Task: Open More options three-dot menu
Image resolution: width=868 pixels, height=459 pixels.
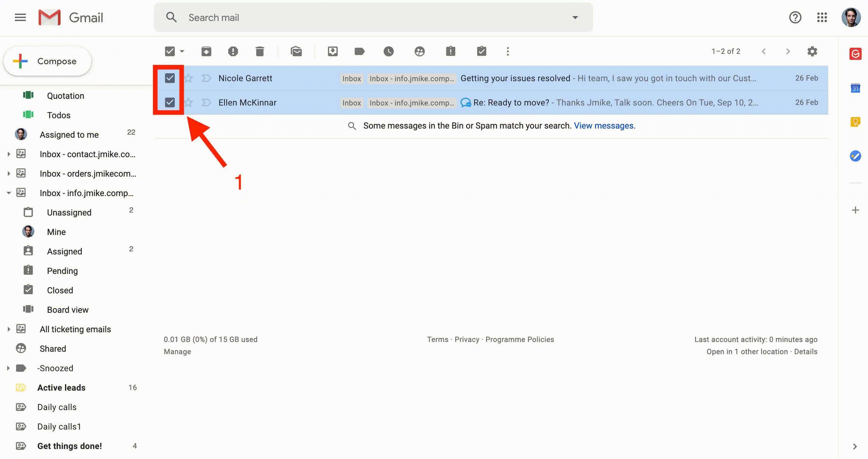Action: 508,51
